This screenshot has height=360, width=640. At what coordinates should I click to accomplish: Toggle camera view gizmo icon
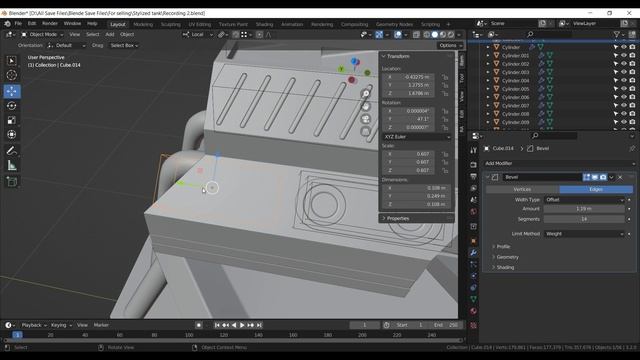tap(366, 119)
